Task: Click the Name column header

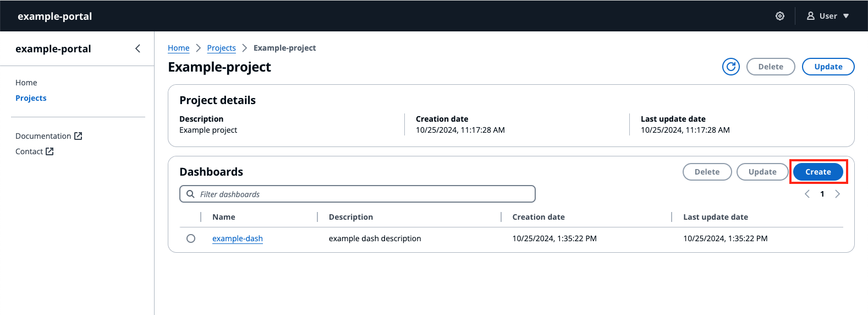Action: (224, 217)
